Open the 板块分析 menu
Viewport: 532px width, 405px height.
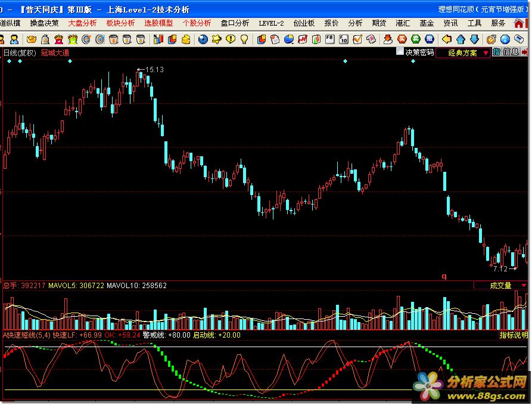pos(120,23)
